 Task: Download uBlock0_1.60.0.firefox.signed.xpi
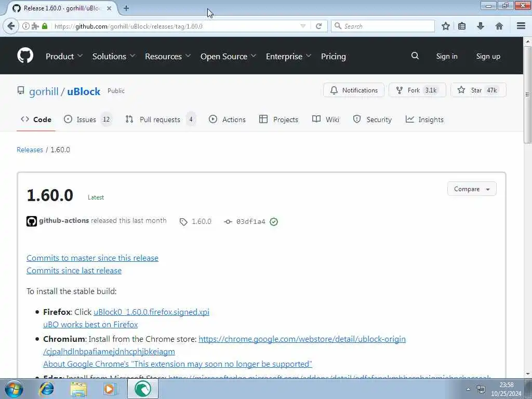click(151, 312)
